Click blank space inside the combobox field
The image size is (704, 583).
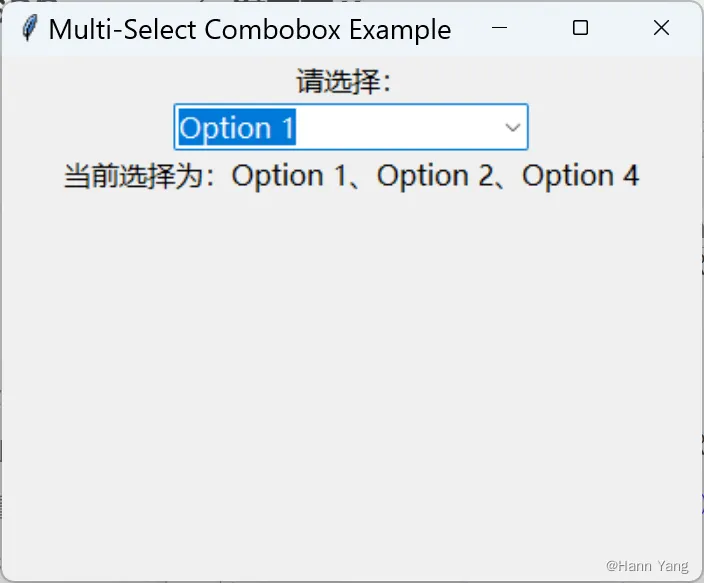pos(400,128)
